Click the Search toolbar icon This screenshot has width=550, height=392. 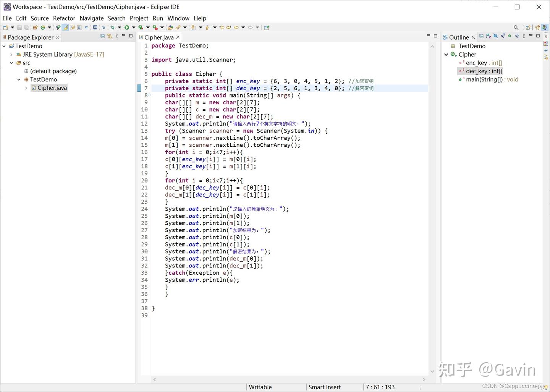tap(104, 27)
